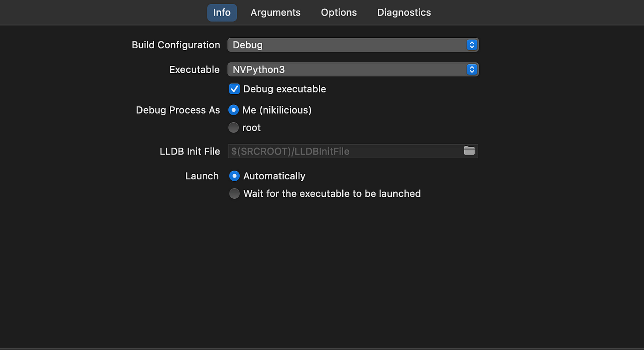Screen dimensions: 644x350
Task: Click the blue chevron arrows on Executable popup
Action: coord(471,69)
